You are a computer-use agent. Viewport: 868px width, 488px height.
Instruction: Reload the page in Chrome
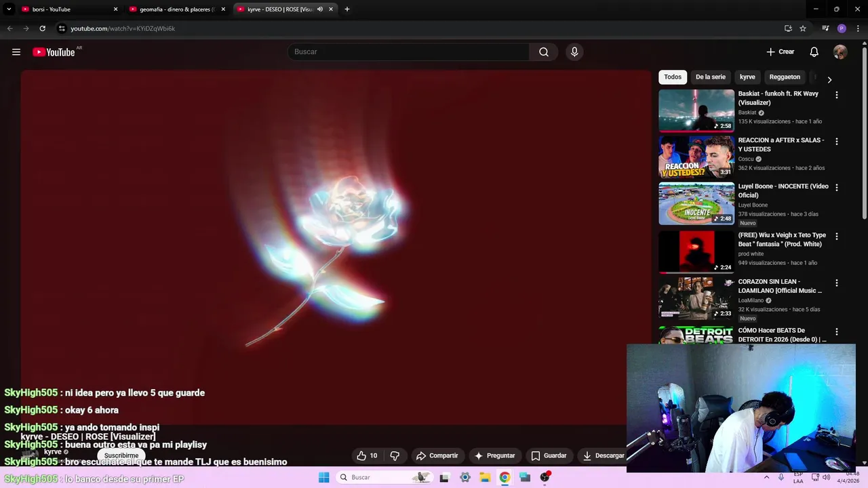click(x=42, y=28)
